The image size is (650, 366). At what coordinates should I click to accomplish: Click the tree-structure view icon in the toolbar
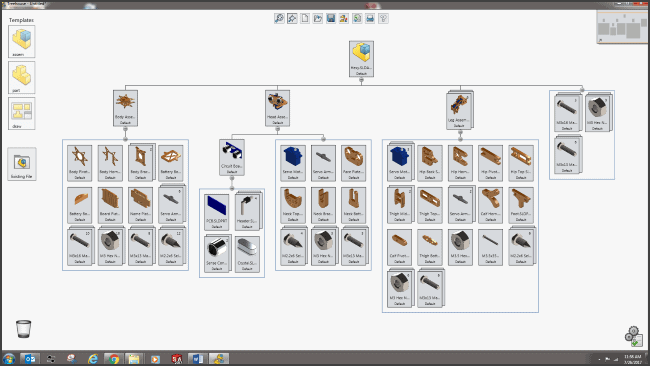click(x=383, y=18)
